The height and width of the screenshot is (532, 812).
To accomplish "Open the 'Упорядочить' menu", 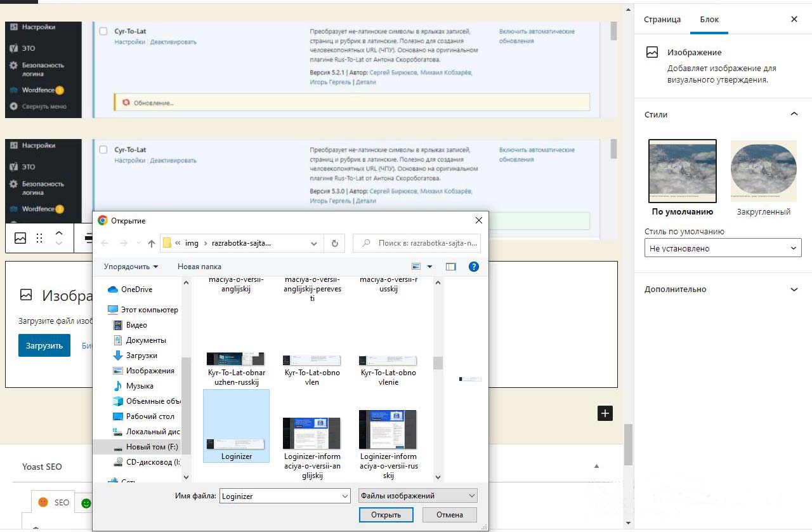I will pyautogui.click(x=131, y=267).
